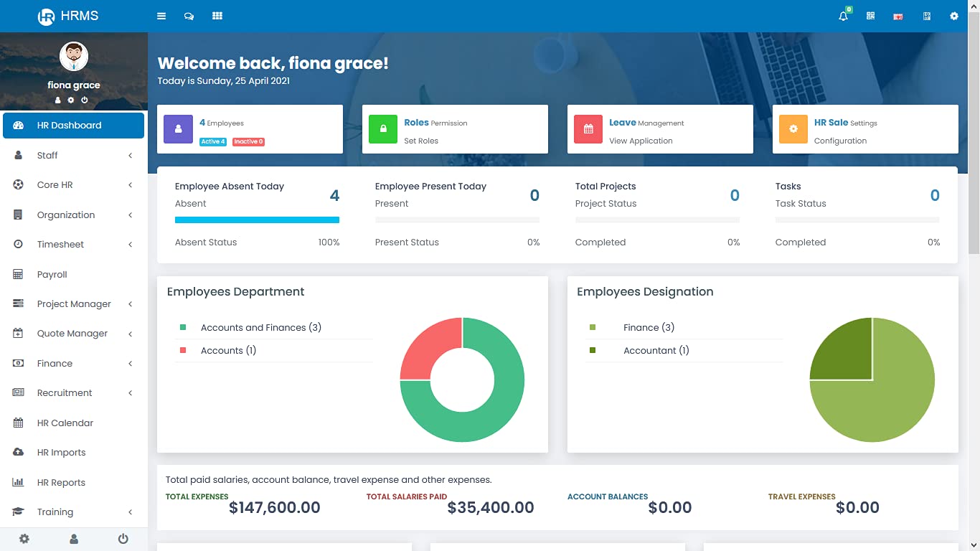The height and width of the screenshot is (551, 980).
Task: Toggle the Accountant (1) legend entry
Action: click(x=656, y=350)
